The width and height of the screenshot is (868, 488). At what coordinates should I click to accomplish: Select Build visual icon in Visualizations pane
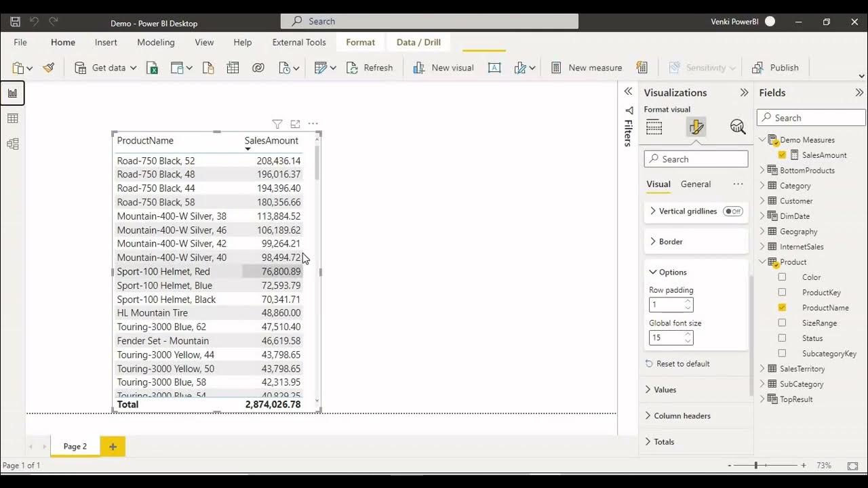coord(654,127)
